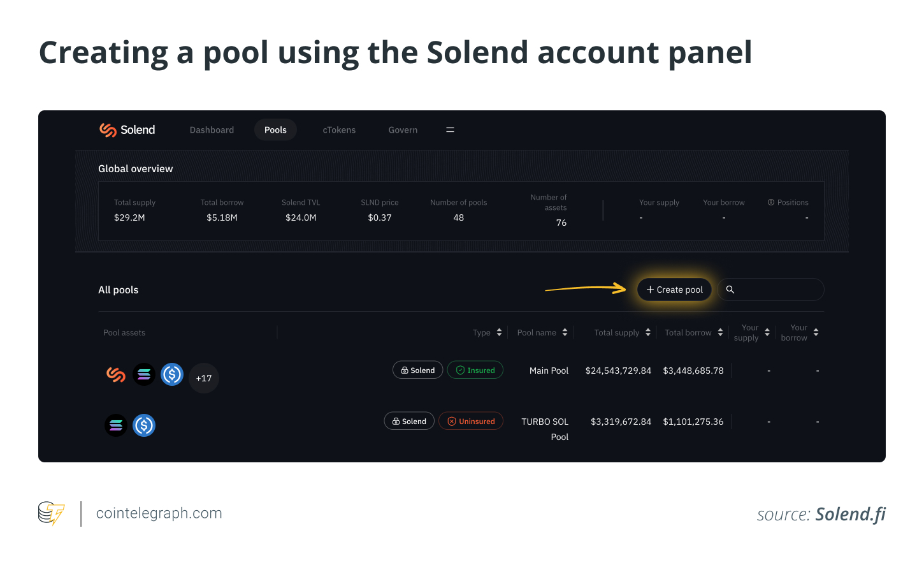
Task: Click the Create pool button
Action: [x=674, y=290]
